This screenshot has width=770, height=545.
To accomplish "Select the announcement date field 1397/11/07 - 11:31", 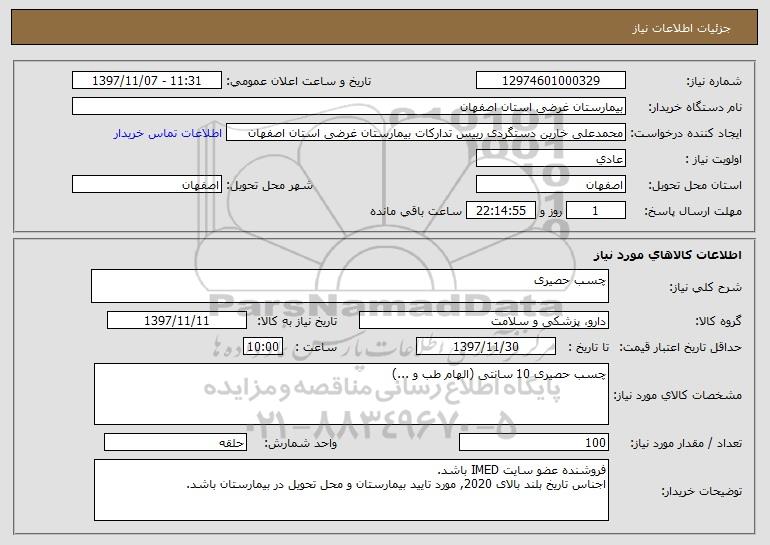I will (147, 81).
